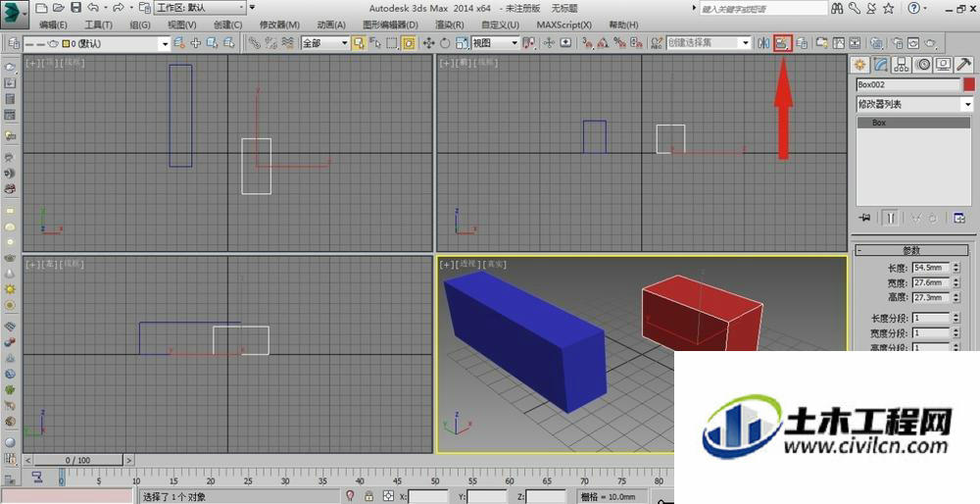
Task: Click the [真实] shading label in perspective viewport
Action: [496, 265]
